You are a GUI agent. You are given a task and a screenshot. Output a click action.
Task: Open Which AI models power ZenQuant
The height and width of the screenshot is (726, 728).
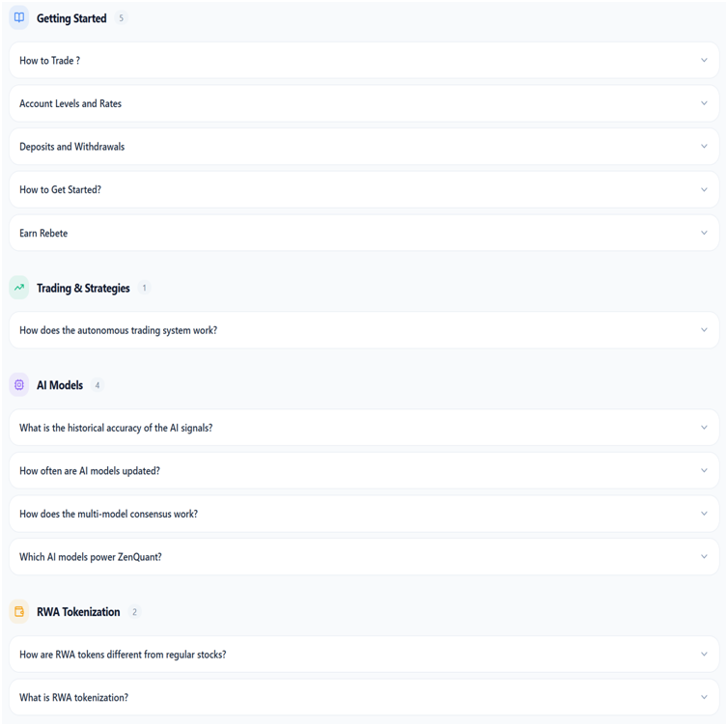[364, 557]
